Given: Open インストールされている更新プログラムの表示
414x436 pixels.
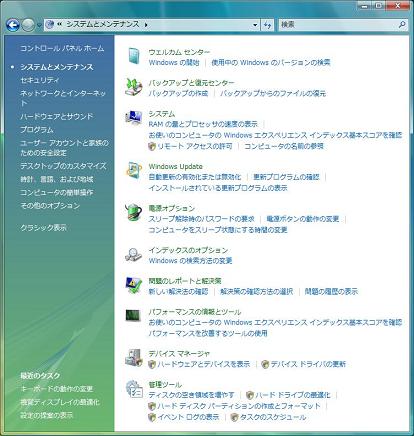Looking at the screenshot, I should (218, 188).
